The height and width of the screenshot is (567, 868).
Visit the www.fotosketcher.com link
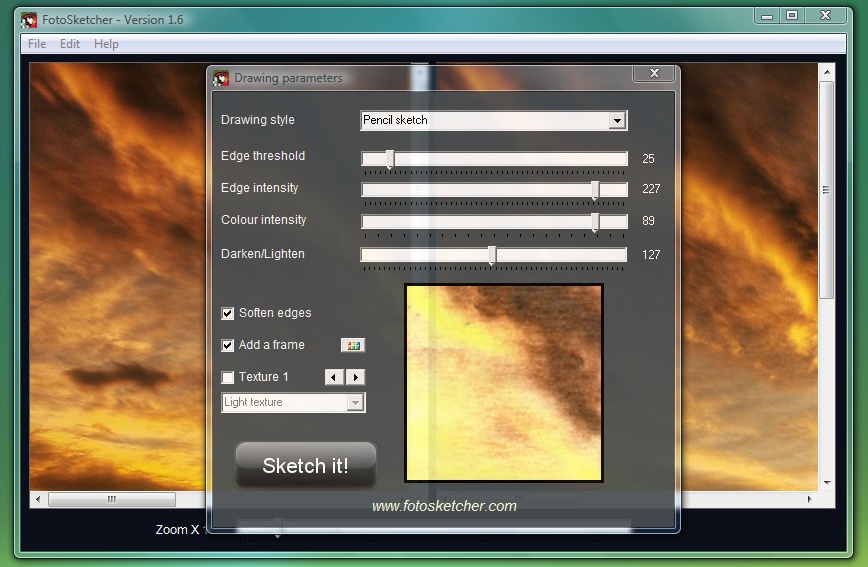444,506
